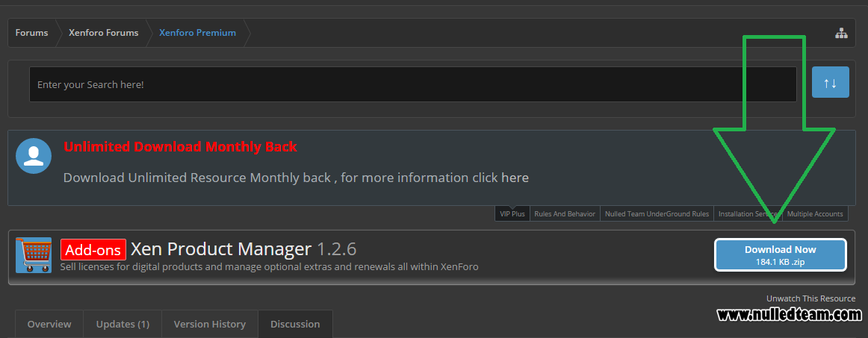Screen dimensions: 868x338
Task: Open the Version History tab
Action: (x=210, y=324)
